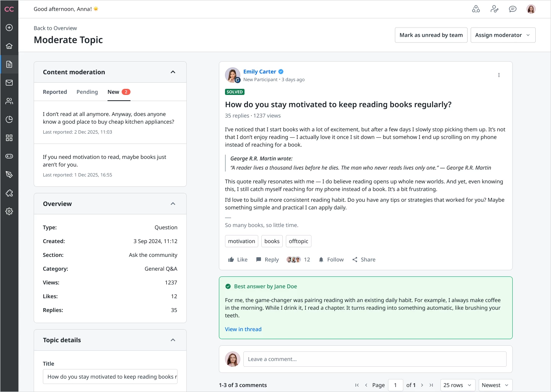
Task: Open the three-dot menu on Emily's post
Action: coord(499,75)
